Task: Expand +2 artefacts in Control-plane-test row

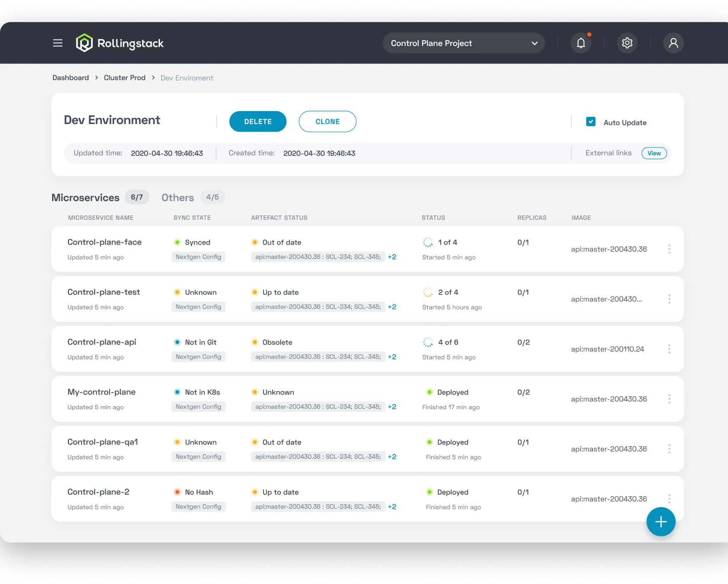Action: point(392,307)
